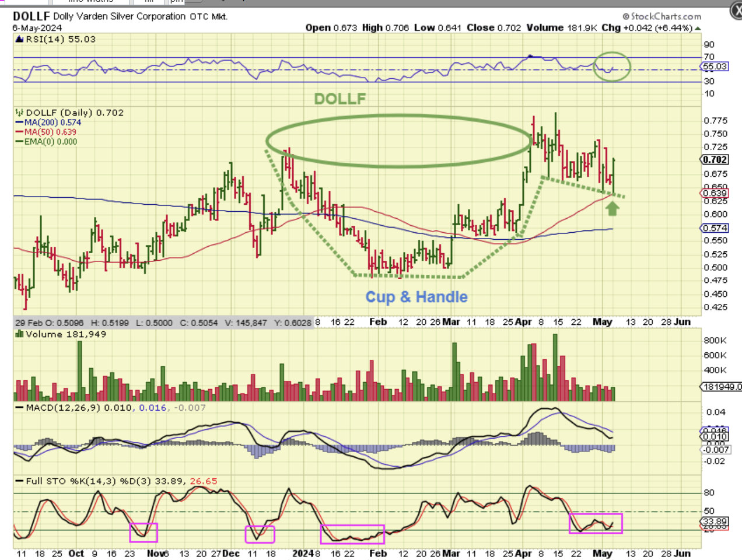Click the red 0.639 MA price tag

click(x=715, y=193)
